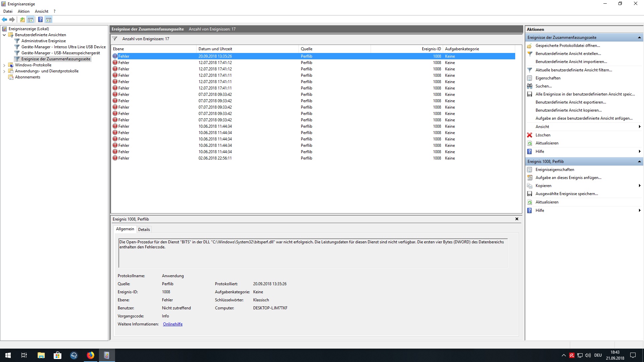Click Ereigniseigenschaften in actions pane
The width and height of the screenshot is (644, 362).
554,170
